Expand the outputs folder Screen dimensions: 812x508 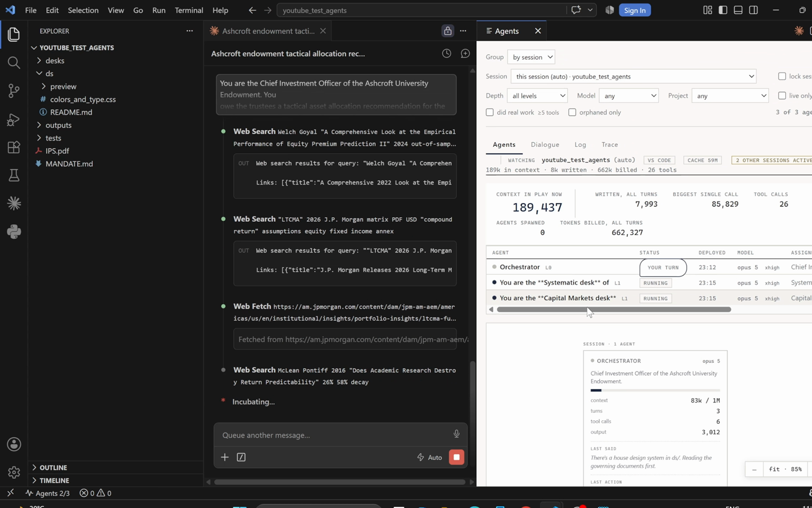click(x=116, y=125)
